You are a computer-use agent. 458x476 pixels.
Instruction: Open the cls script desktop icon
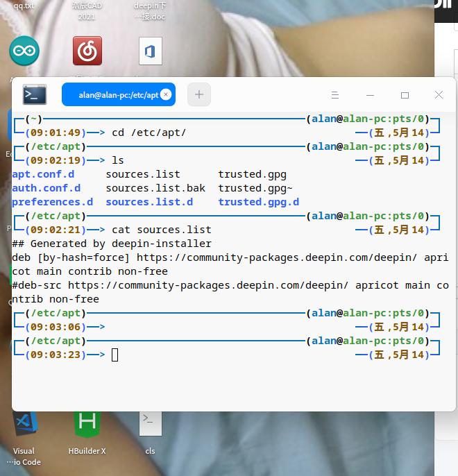pyautogui.click(x=151, y=424)
